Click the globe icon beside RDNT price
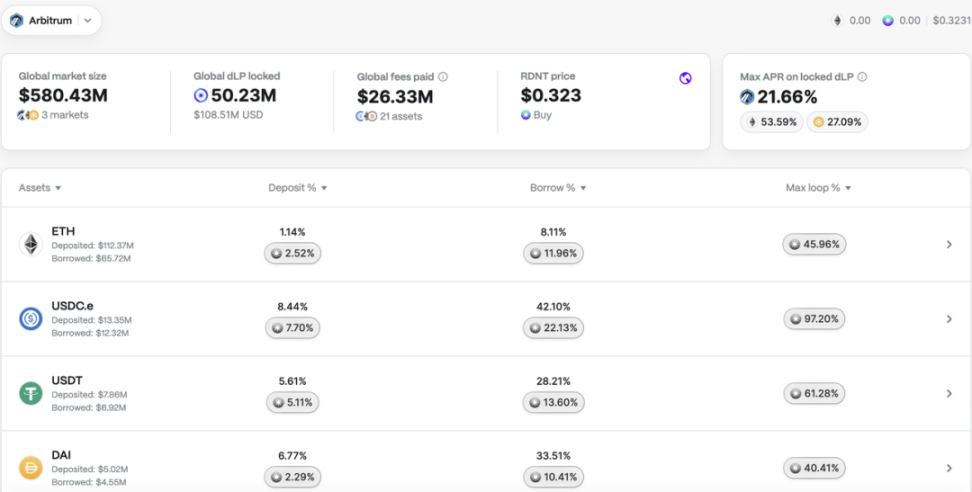 [685, 78]
